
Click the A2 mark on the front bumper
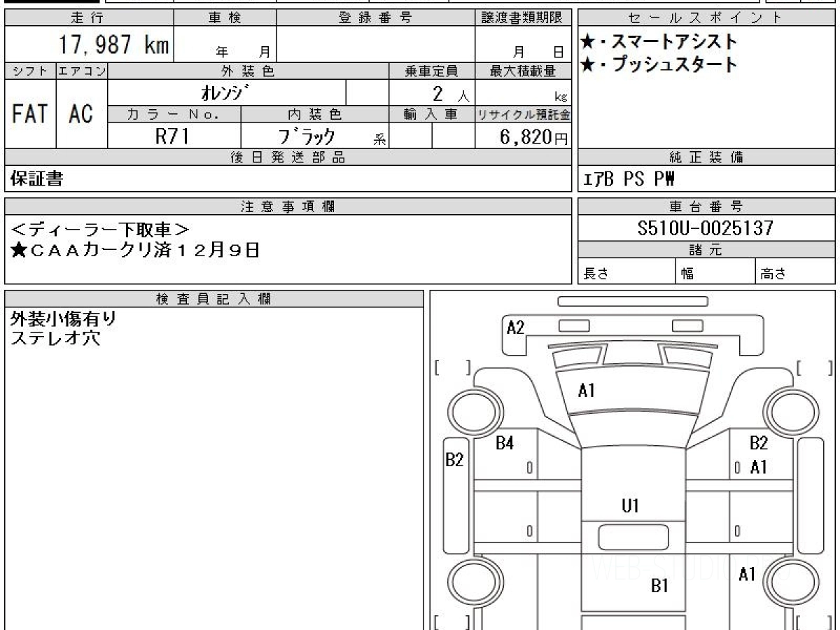click(515, 327)
